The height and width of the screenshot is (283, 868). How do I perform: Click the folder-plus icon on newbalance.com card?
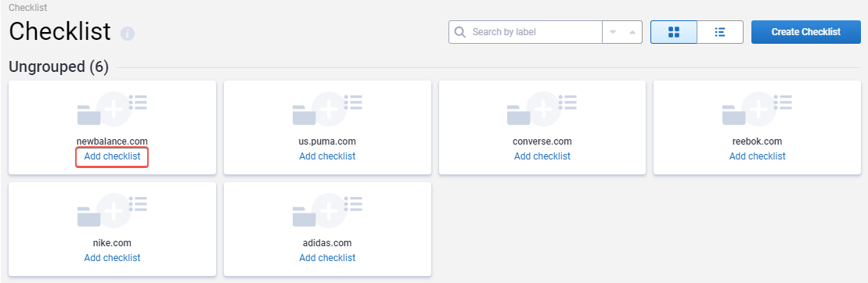point(113,109)
